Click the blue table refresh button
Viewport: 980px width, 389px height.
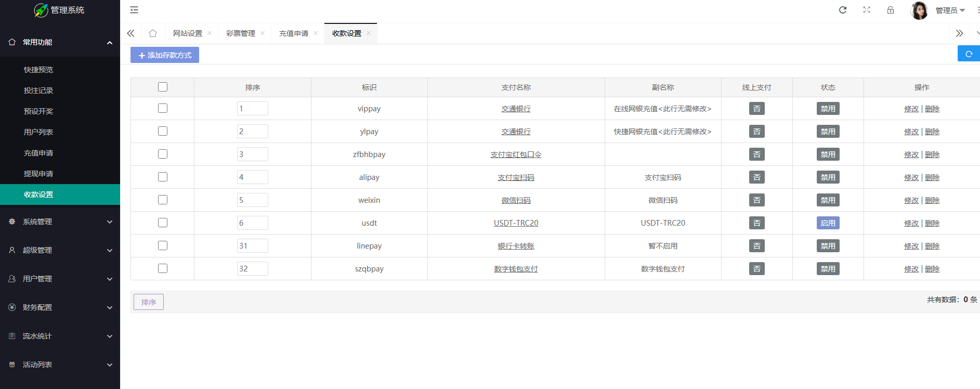968,54
